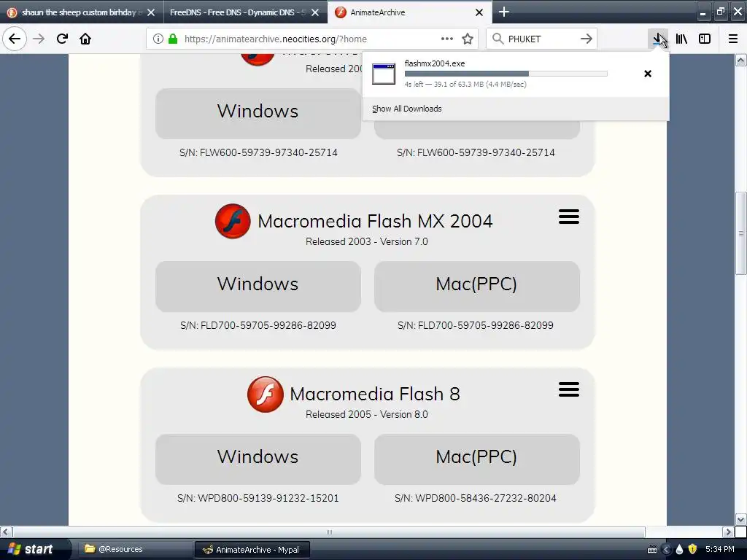
Task: Click Released 2005 - Version 8.0 text
Action: pos(367,414)
